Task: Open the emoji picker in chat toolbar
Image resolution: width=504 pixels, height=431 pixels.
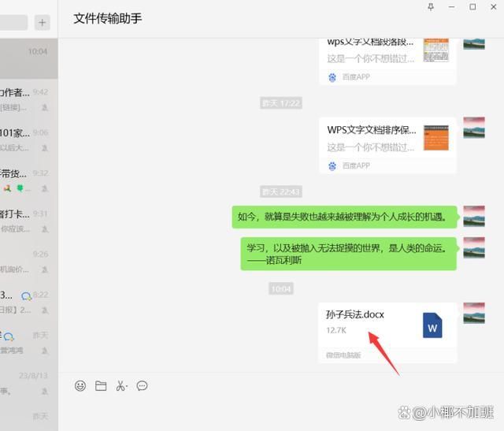Action: pyautogui.click(x=80, y=385)
